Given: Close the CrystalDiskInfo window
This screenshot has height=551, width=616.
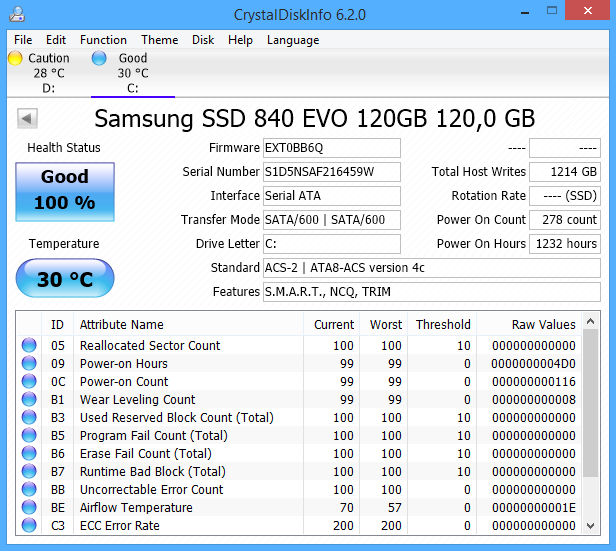Looking at the screenshot, I should click(x=587, y=10).
